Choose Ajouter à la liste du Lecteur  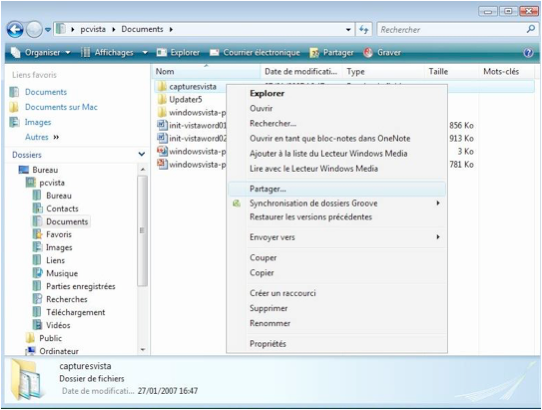337,153
